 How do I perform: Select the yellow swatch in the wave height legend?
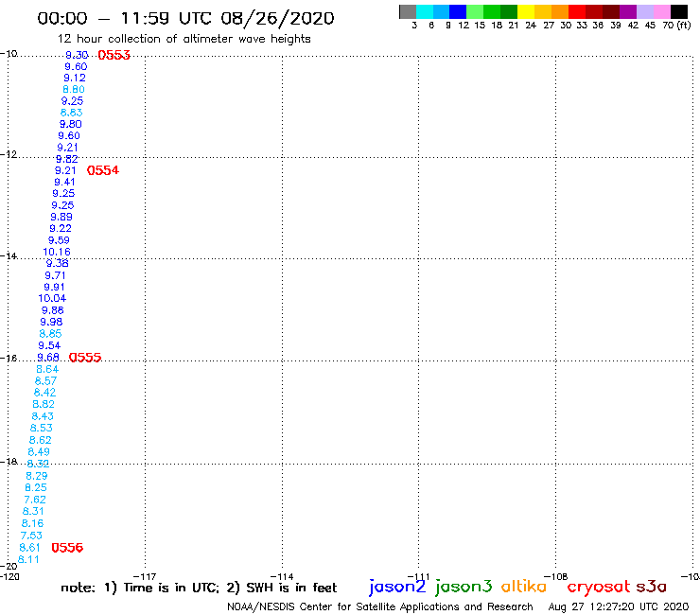click(526, 11)
